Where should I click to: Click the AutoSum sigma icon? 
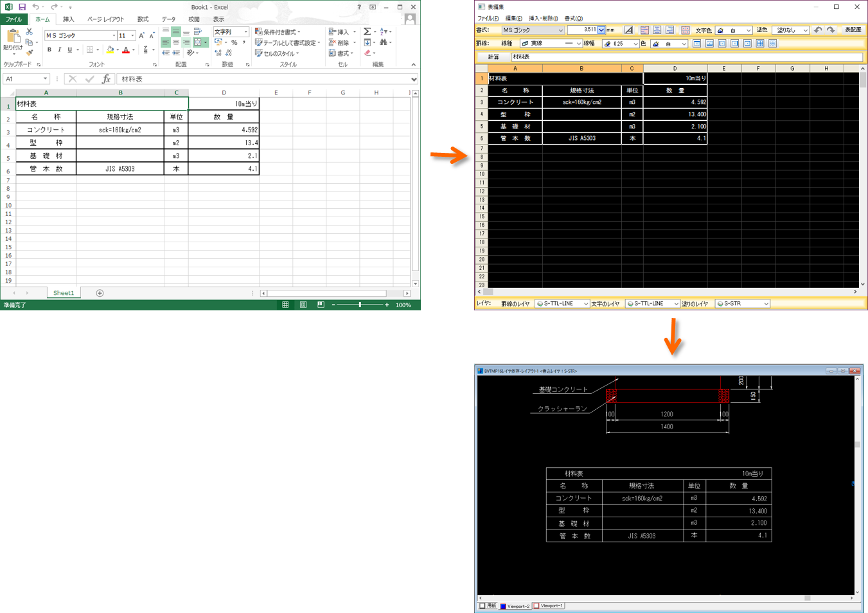pos(367,31)
